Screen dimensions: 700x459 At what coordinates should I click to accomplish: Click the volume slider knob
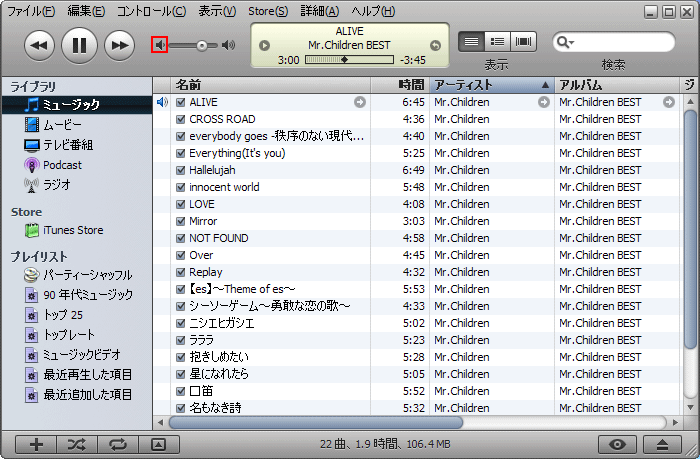[202, 45]
